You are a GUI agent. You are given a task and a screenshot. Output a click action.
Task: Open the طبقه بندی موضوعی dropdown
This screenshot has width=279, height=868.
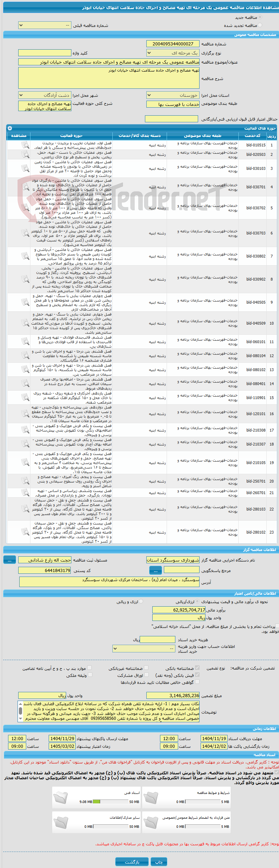(173, 104)
